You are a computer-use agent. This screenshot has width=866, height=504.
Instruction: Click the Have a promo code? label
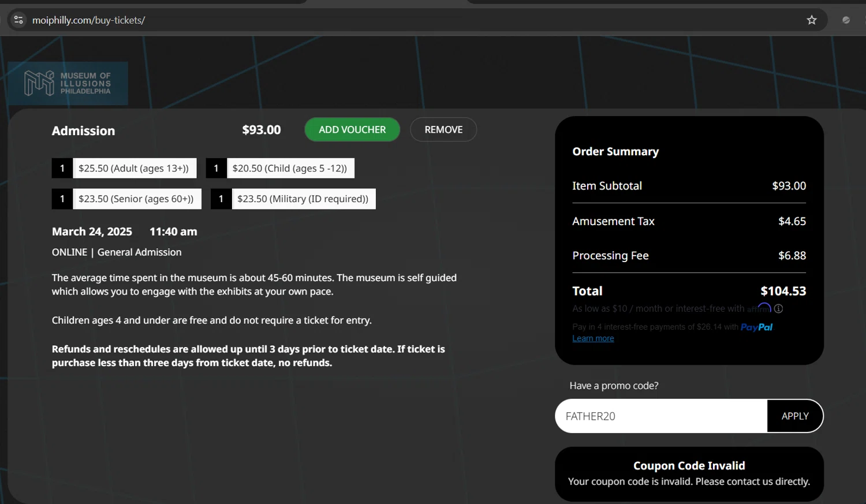614,386
